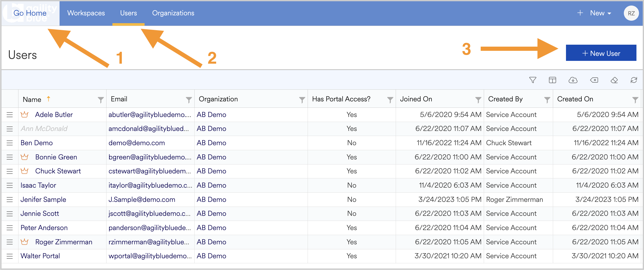This screenshot has height=270, width=644.
Task: Open Adele Butler's user record
Action: pos(54,115)
